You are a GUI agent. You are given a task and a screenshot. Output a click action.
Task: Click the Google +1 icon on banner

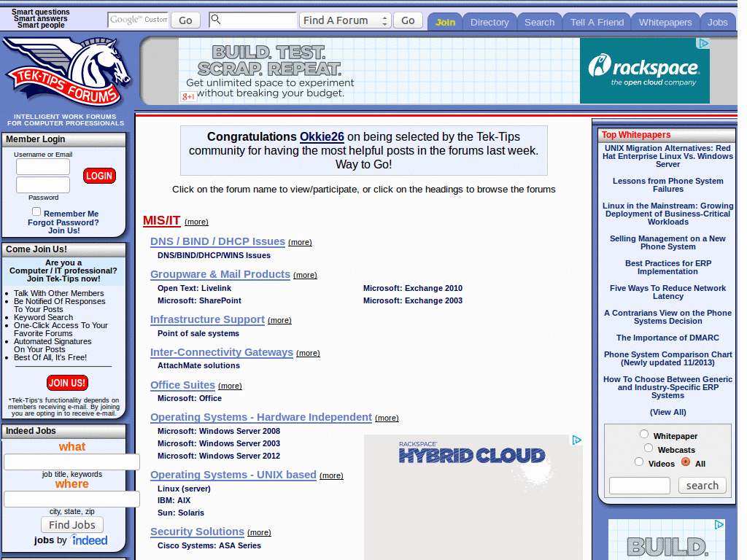(188, 97)
